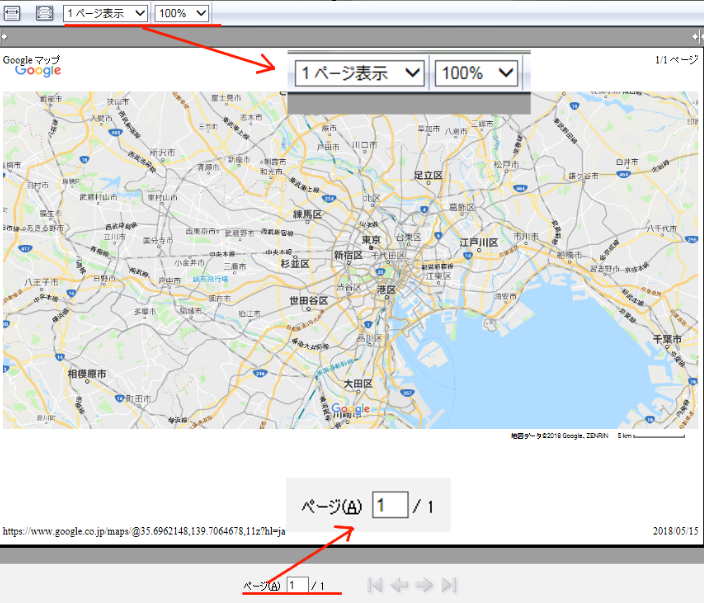
Task: Click the right margin adjust handle
Action: pyautogui.click(x=699, y=36)
